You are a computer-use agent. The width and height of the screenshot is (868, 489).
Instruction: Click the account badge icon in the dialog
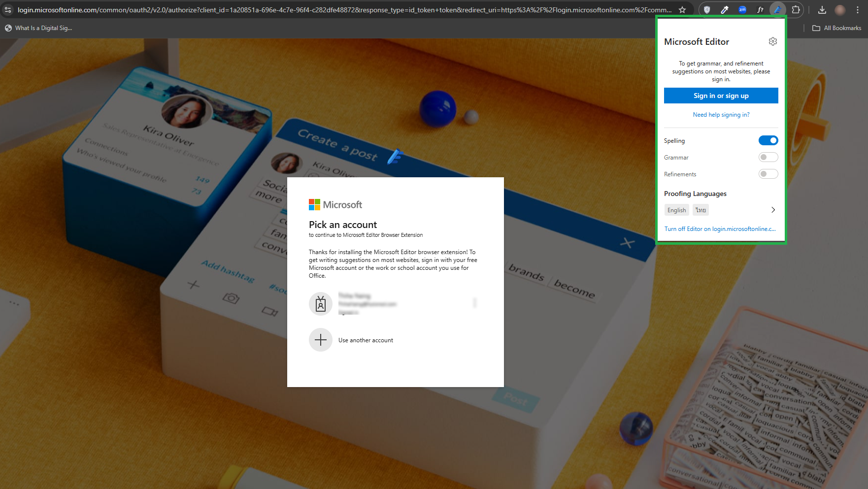321,304
